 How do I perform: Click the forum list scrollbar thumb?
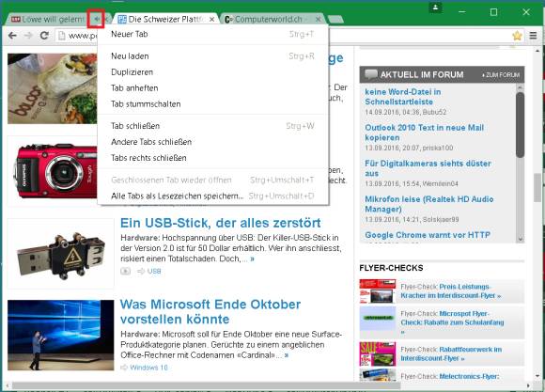coord(520,125)
